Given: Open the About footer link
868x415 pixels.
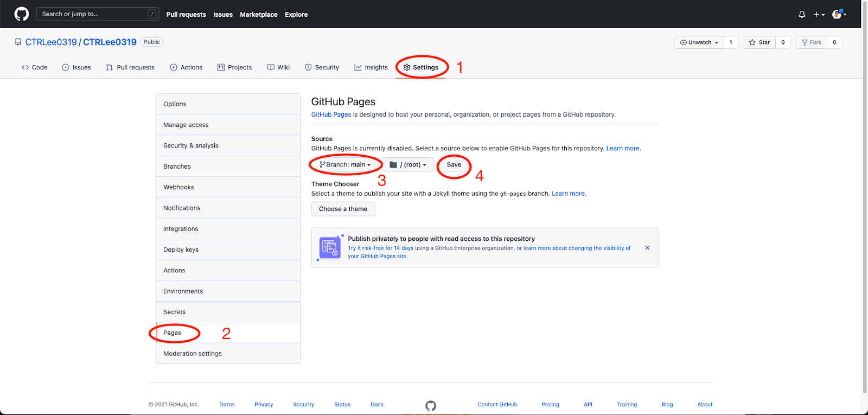Looking at the screenshot, I should (x=705, y=404).
